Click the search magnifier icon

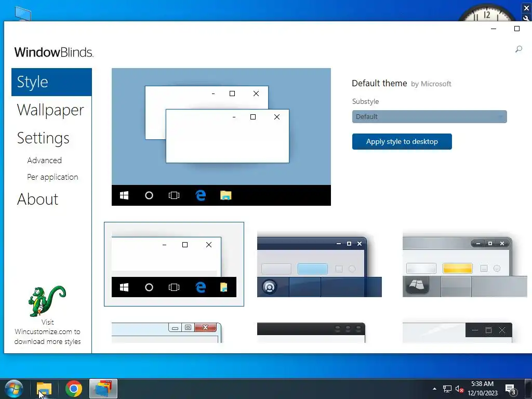(x=518, y=49)
